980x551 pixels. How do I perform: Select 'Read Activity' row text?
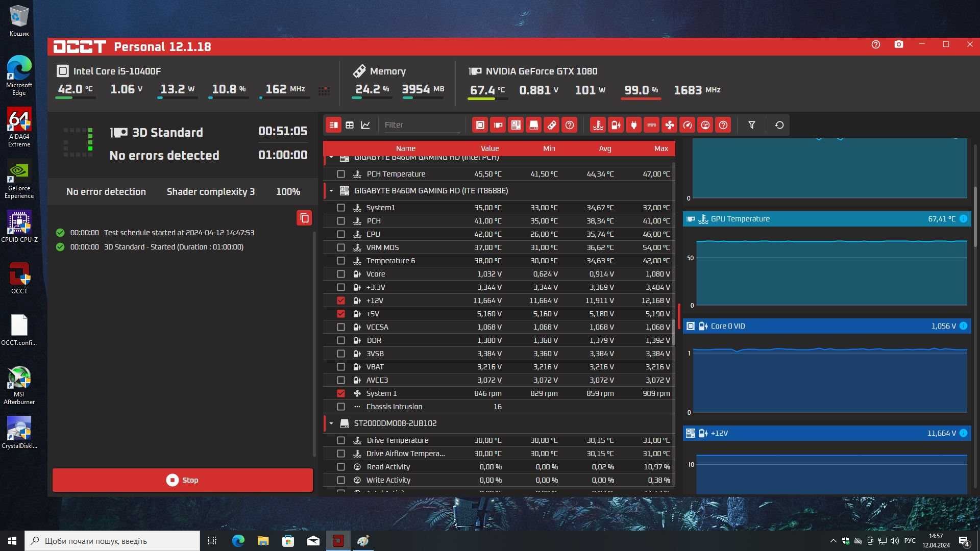click(388, 467)
